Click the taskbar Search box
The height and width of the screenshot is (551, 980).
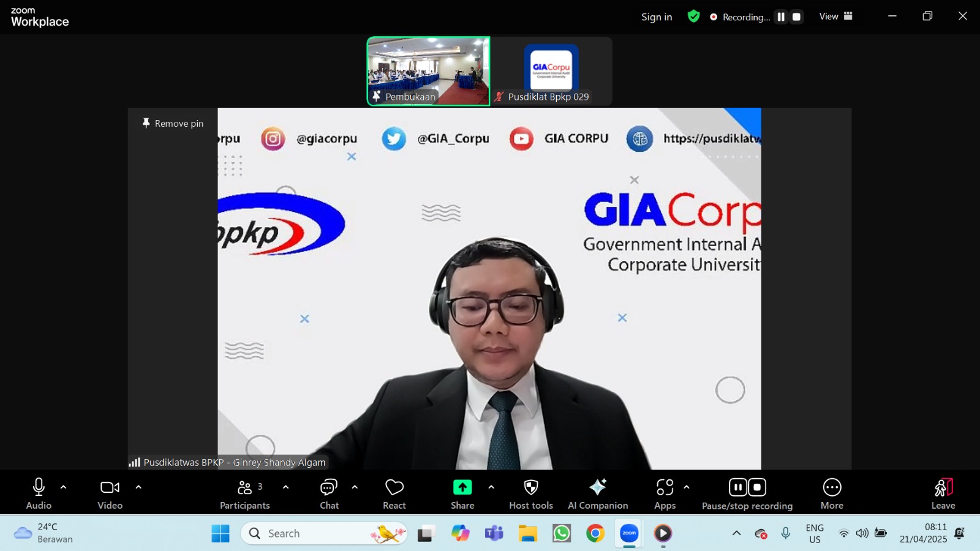tap(324, 533)
